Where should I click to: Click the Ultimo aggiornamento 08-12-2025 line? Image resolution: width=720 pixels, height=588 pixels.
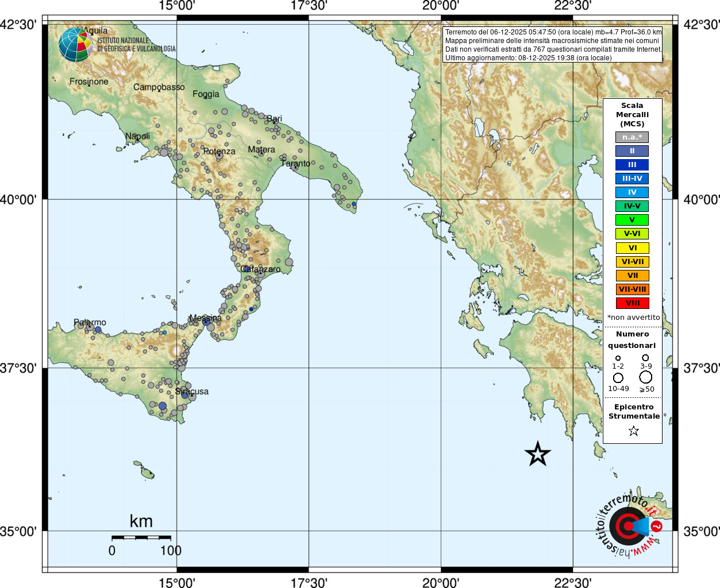pyautogui.click(x=529, y=58)
